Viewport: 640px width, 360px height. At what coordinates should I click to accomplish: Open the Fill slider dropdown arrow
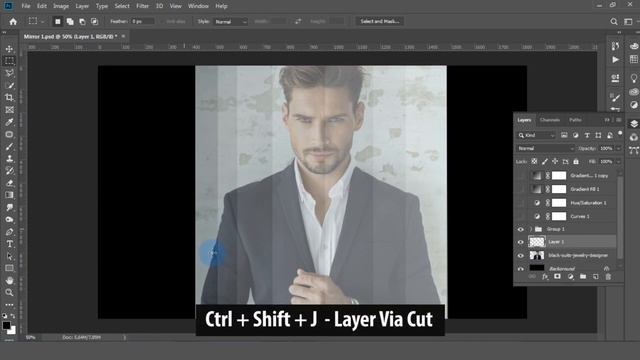[x=618, y=162]
